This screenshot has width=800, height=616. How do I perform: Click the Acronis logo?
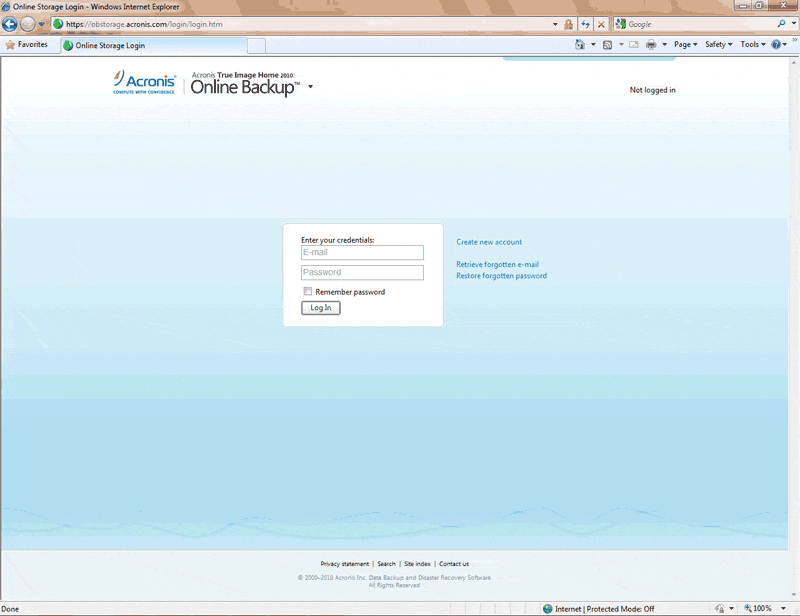click(144, 82)
